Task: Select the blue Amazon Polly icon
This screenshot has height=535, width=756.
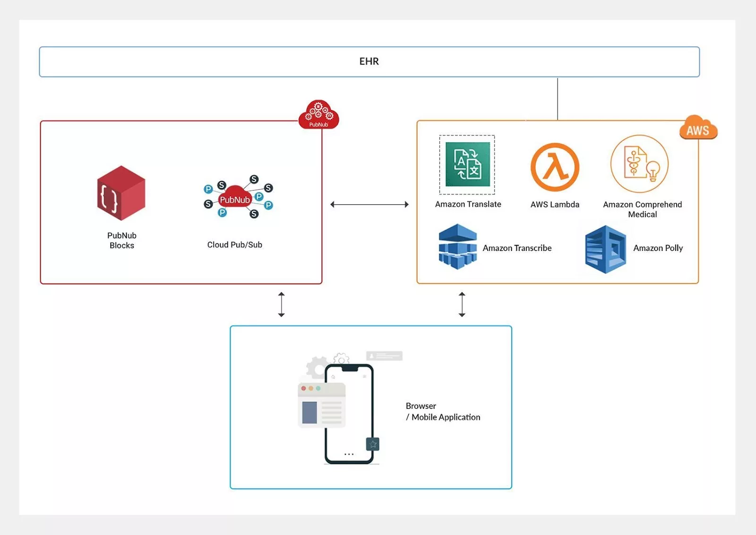Action: click(605, 250)
